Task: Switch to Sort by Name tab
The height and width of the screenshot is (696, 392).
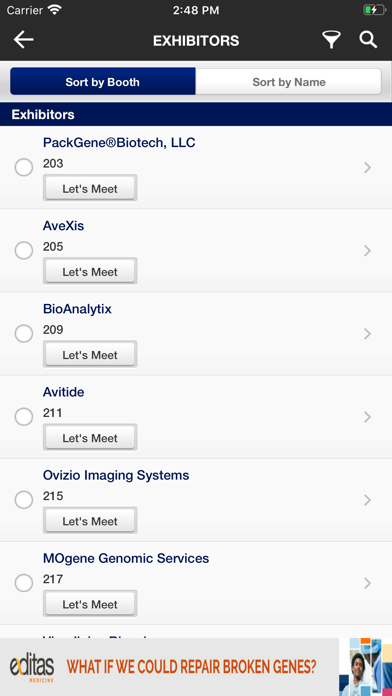Action: click(x=289, y=82)
